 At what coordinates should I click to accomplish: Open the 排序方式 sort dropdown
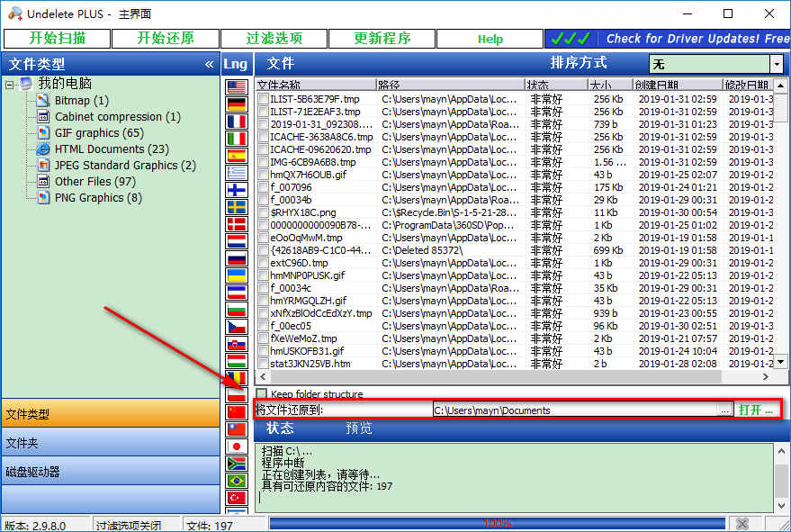point(777,64)
